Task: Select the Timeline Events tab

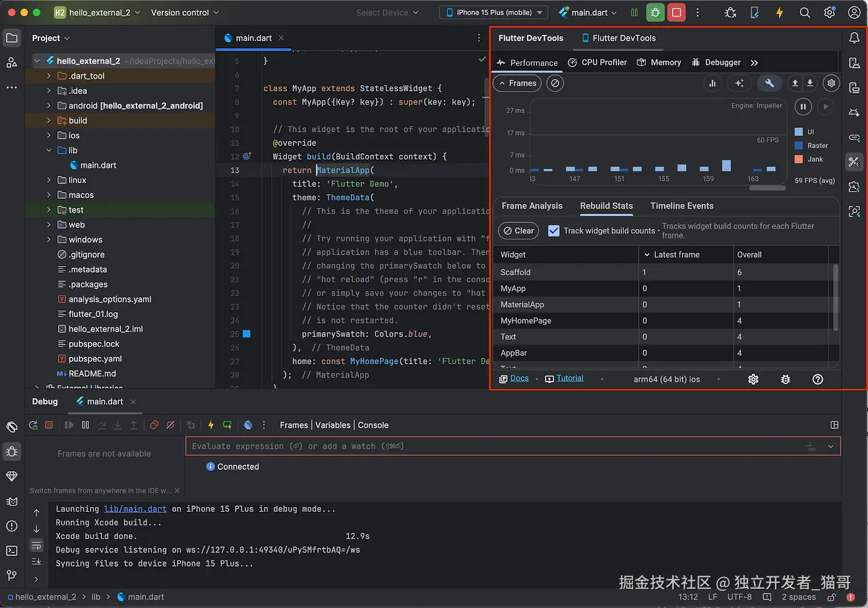Action: pos(682,206)
